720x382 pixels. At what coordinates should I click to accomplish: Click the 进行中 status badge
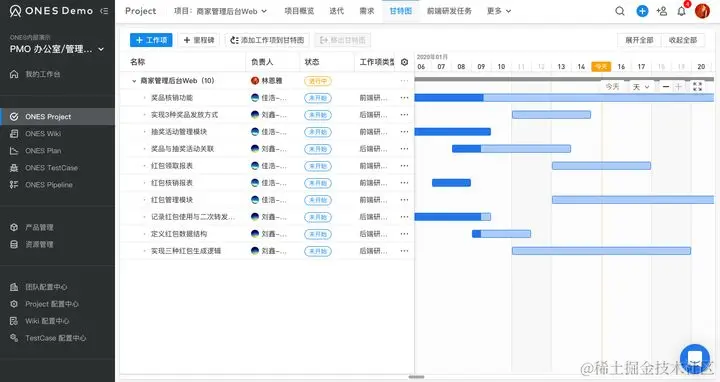[318, 81]
